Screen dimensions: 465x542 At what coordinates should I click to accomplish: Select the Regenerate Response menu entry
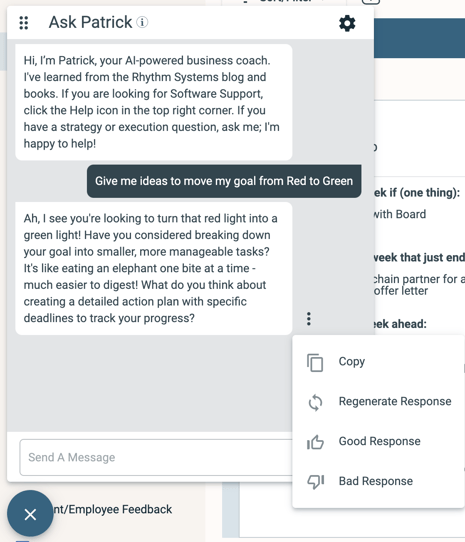pyautogui.click(x=395, y=401)
